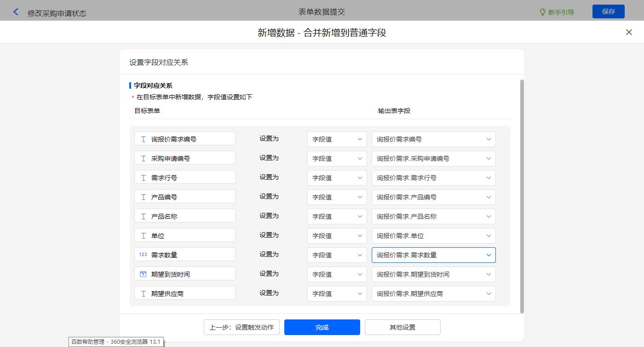Select the 需求行号 target field box
Image resolution: width=644 pixels, height=347 pixels.
coord(185,177)
